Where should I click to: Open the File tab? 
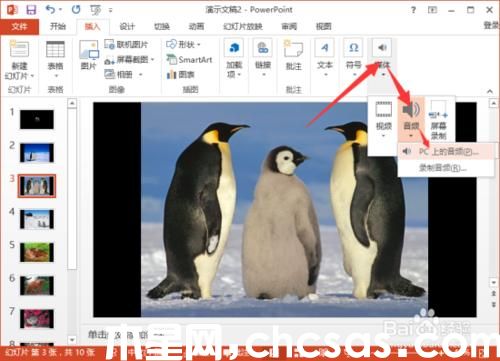tap(19, 27)
